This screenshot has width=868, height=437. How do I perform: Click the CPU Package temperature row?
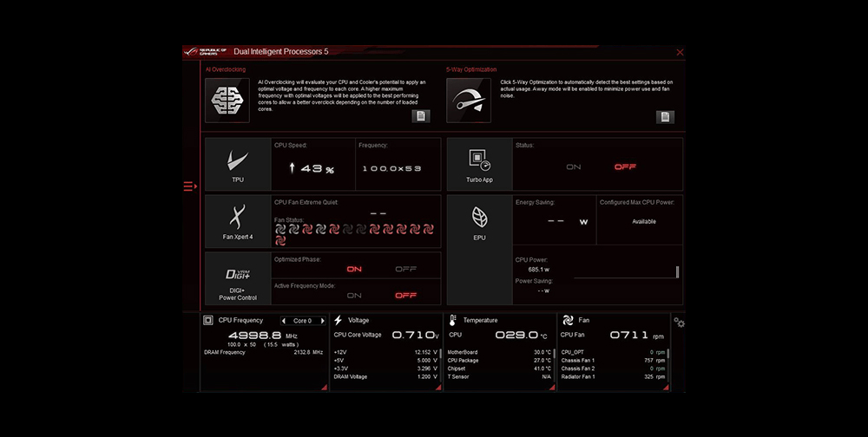[499, 360]
